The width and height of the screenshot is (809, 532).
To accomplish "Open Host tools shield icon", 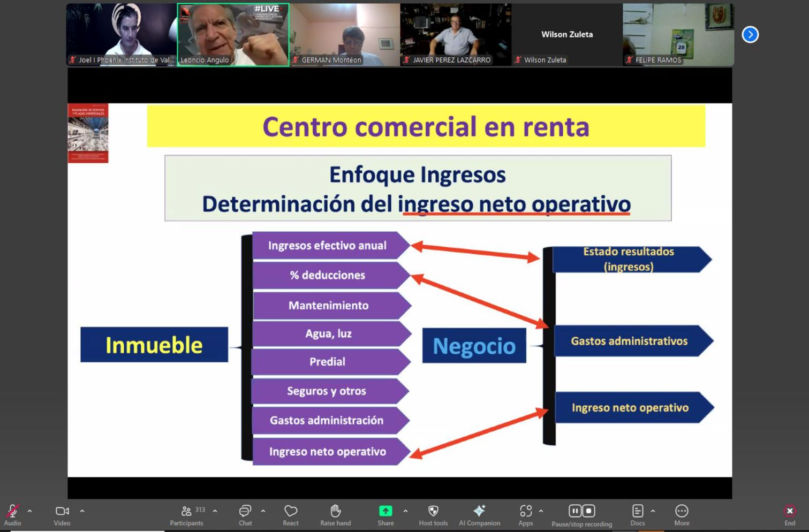I will click(x=434, y=511).
